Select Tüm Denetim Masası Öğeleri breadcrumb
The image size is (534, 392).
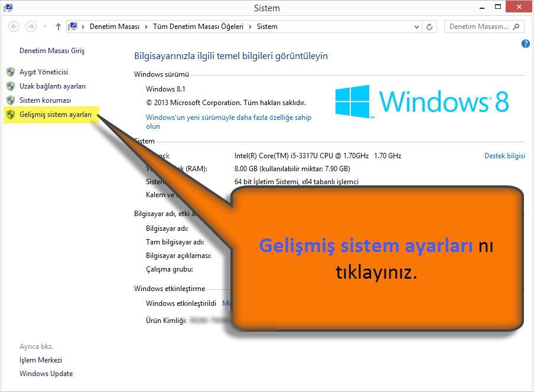click(x=198, y=27)
